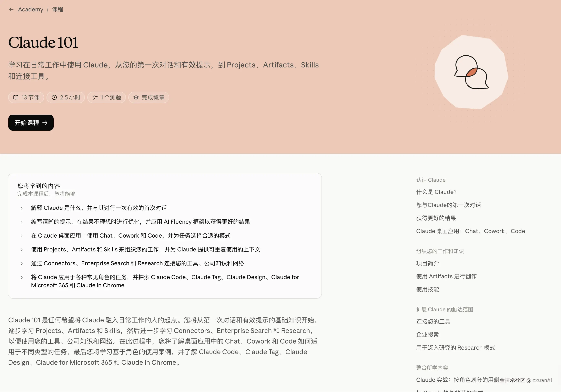
Task: Open lesson 使用 Artifacts 进行创作
Action: click(446, 276)
